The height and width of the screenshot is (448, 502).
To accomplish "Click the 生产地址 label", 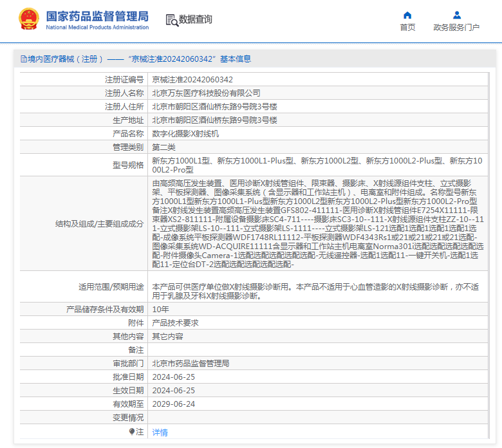I will 128,120.
